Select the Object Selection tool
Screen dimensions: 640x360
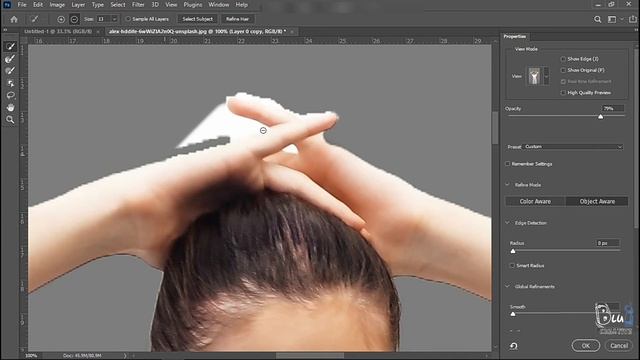[x=10, y=83]
